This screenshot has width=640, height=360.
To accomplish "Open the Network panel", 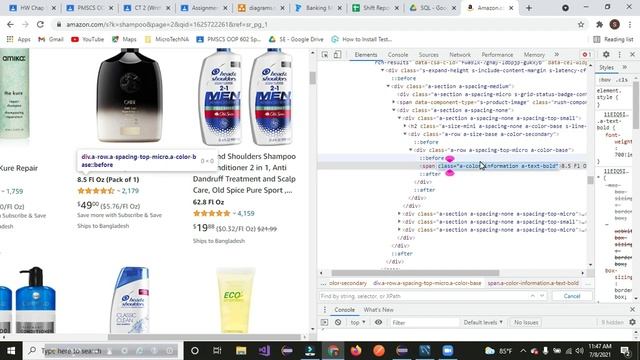I will click(x=460, y=54).
